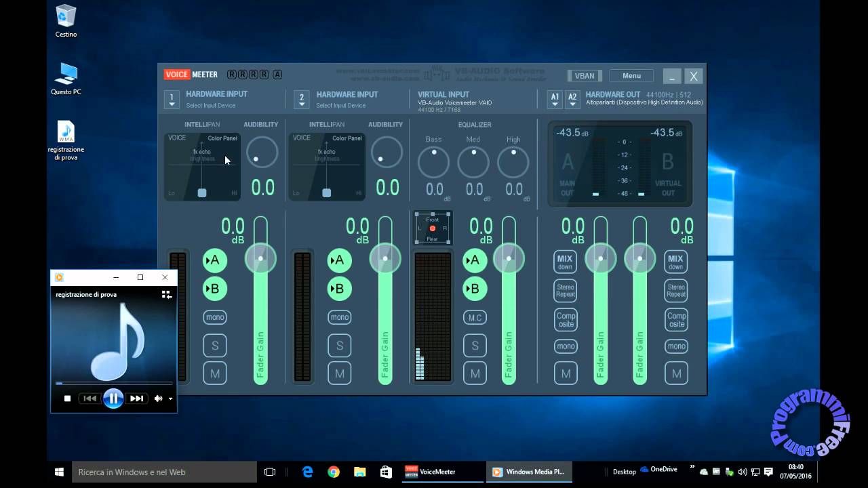Viewport: 868px width, 488px height.
Task: Select the registrazione di prova WMA file
Action: (66, 141)
